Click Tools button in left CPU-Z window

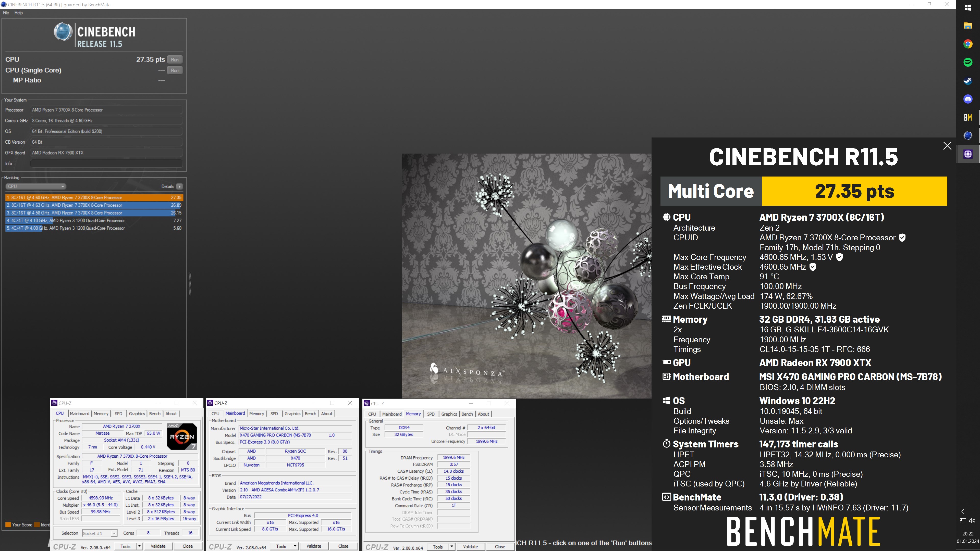click(x=126, y=546)
